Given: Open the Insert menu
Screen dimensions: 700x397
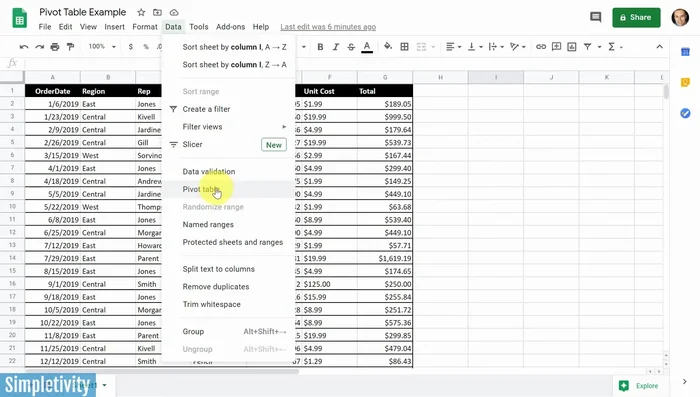Looking at the screenshot, I should (x=114, y=27).
